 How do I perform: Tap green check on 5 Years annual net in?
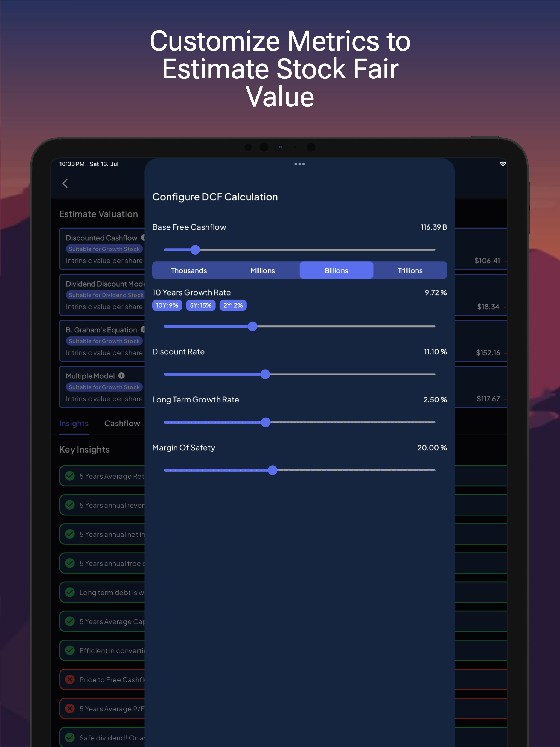tap(70, 534)
